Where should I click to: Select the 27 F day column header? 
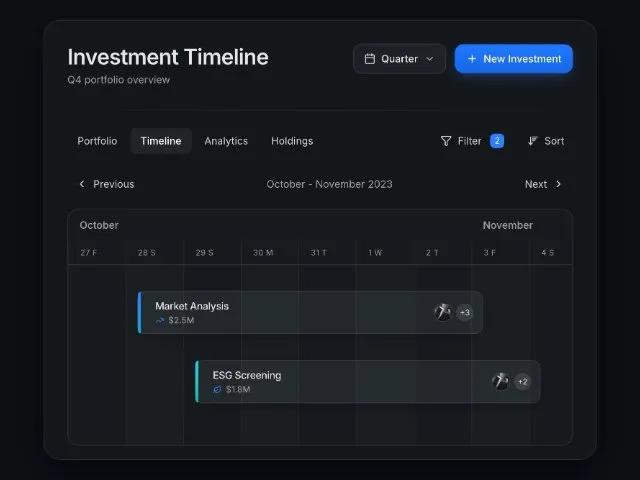[89, 253]
